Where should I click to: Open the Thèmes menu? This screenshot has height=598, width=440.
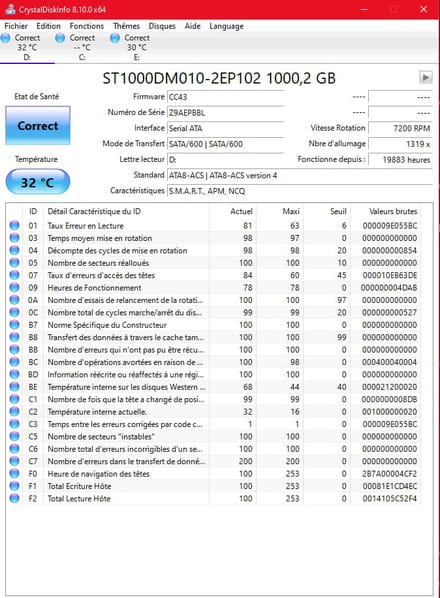126,26
